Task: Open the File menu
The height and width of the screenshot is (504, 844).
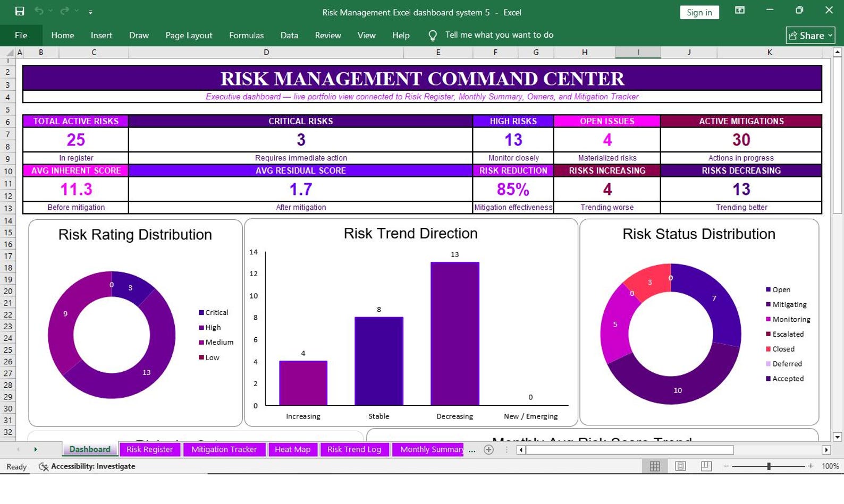Action: (21, 35)
